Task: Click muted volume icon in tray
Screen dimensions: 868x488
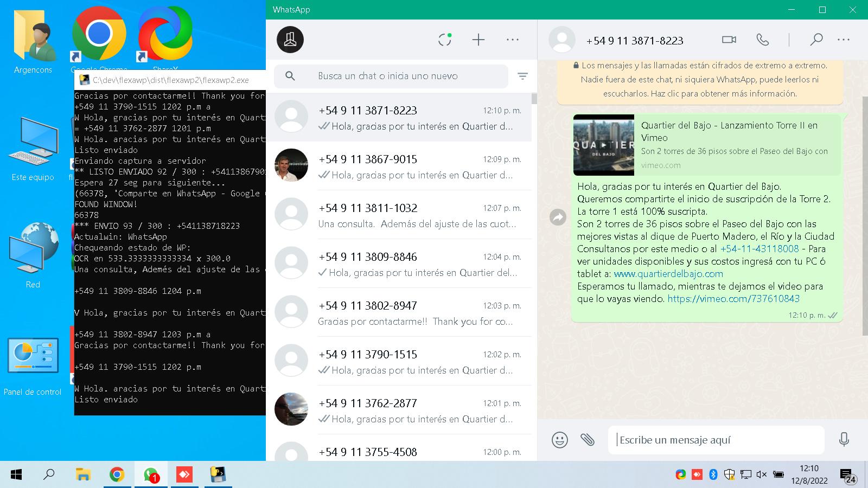Action: click(x=762, y=475)
